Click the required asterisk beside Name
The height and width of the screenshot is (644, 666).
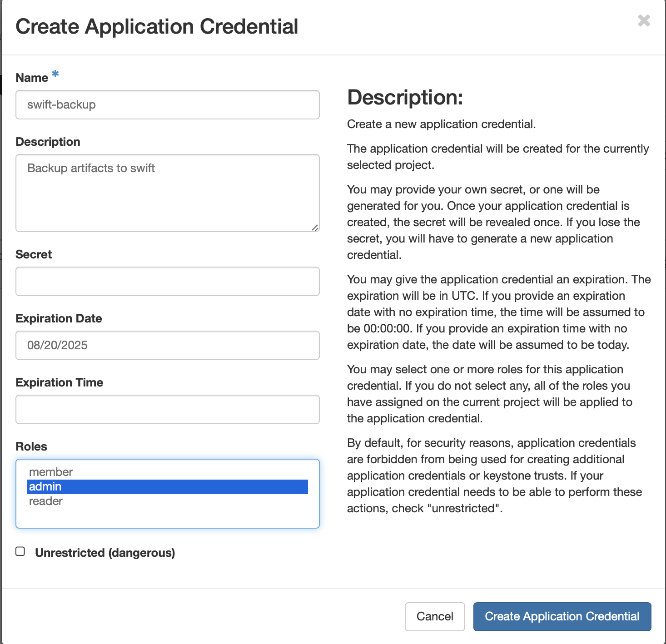pos(55,74)
